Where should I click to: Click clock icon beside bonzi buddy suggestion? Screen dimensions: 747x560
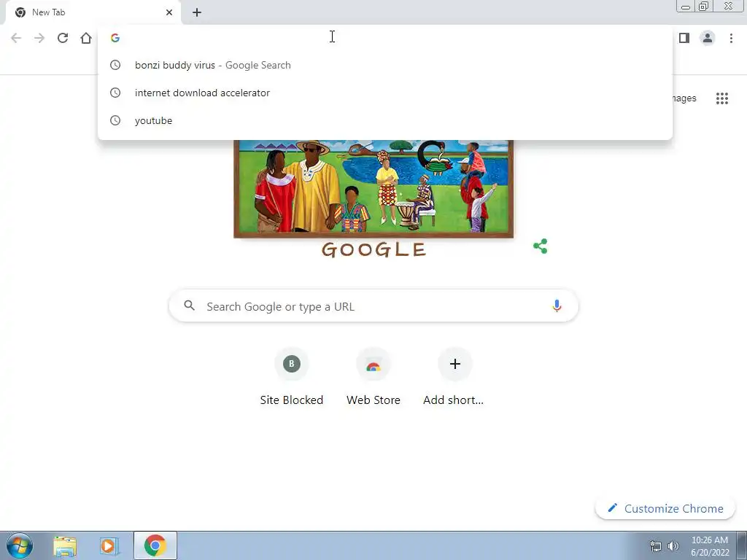pos(115,65)
